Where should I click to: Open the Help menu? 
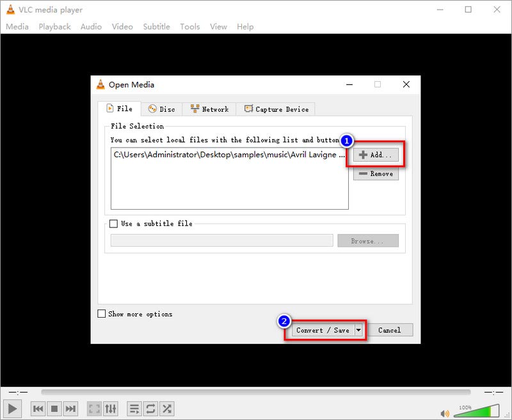pyautogui.click(x=245, y=27)
